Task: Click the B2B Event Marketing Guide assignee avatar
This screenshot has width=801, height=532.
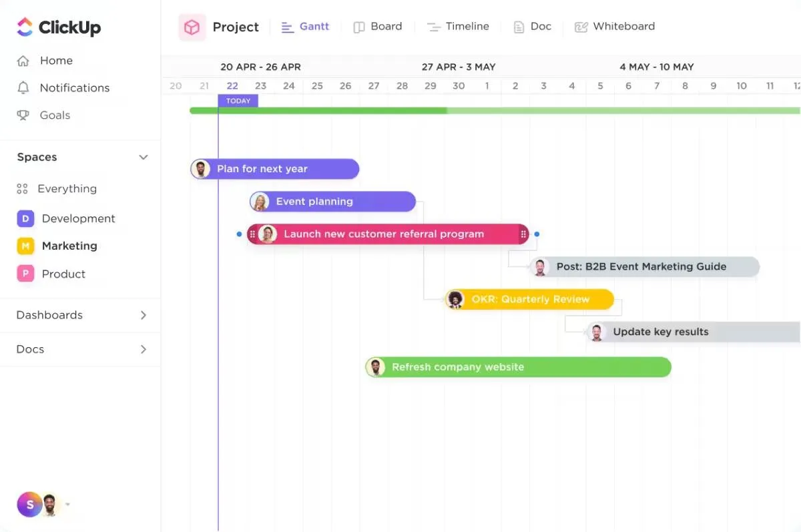Action: tap(541, 267)
